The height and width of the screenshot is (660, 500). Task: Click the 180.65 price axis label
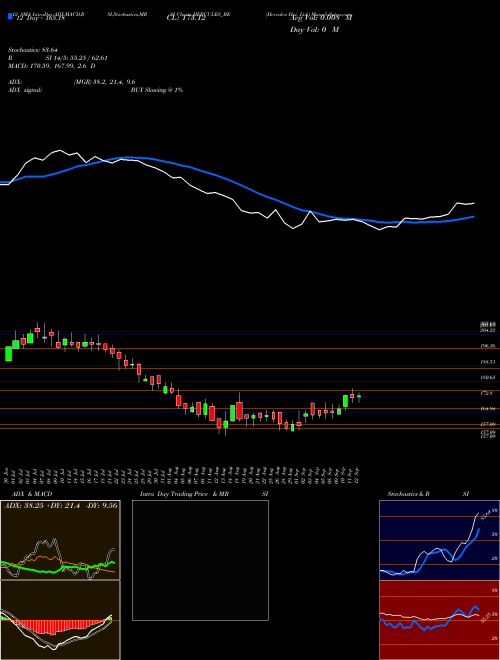point(488,378)
